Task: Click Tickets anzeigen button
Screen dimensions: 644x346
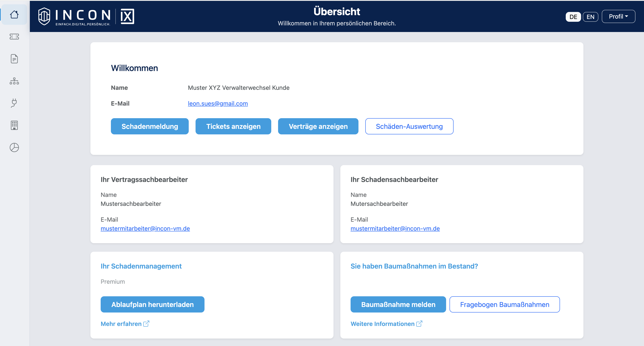Action: pos(233,126)
